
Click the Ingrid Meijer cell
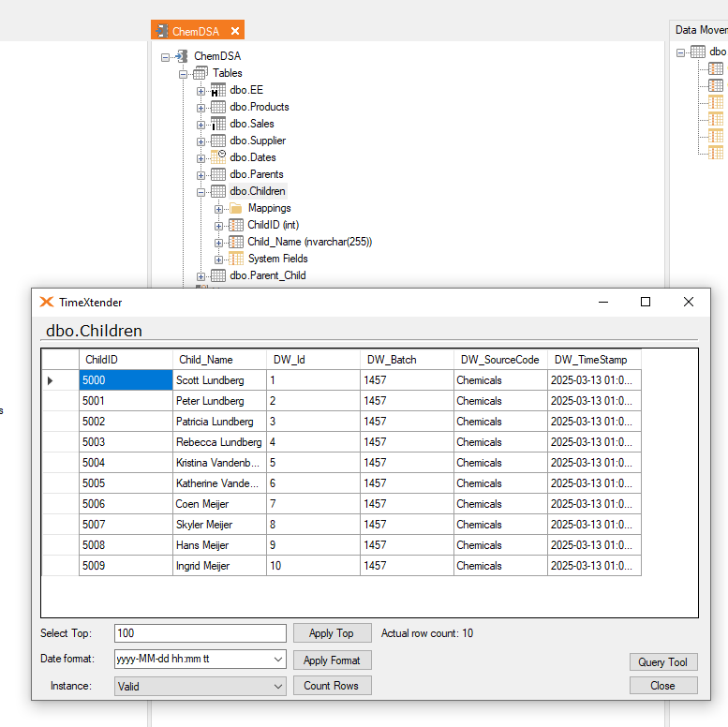click(219, 566)
